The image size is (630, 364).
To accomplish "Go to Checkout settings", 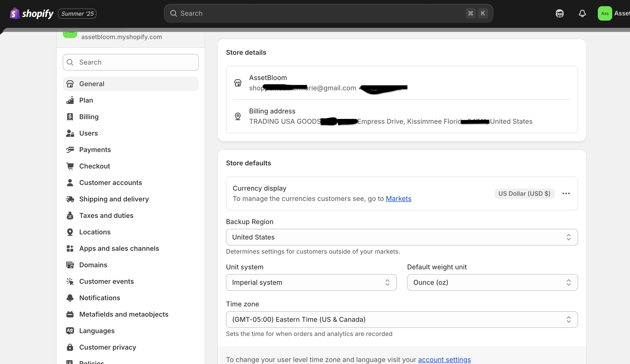I will tap(131, 166).
